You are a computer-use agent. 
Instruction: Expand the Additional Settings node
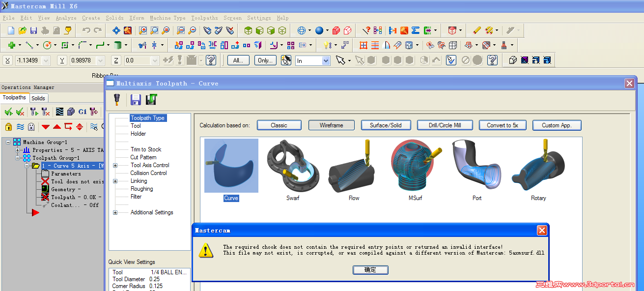click(x=115, y=212)
